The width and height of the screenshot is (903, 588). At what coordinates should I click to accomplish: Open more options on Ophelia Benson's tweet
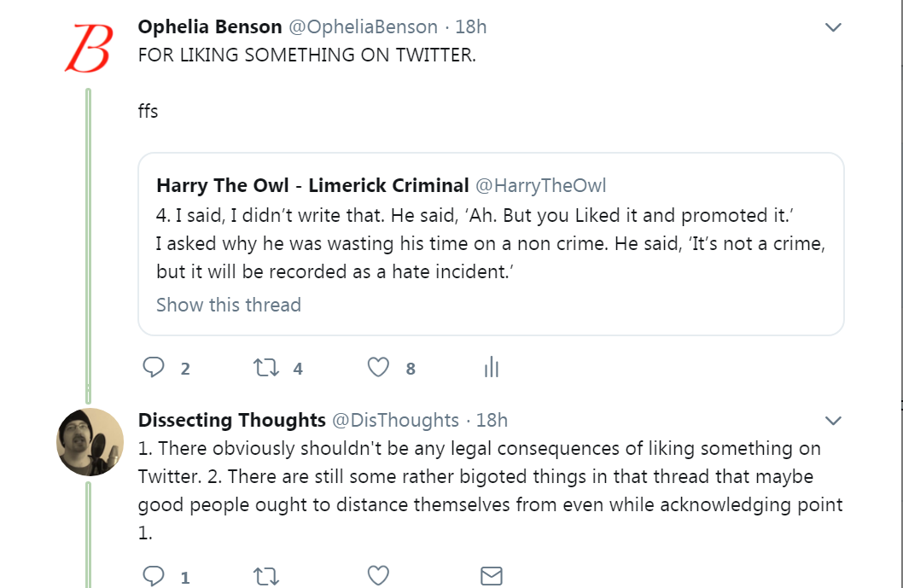[833, 27]
